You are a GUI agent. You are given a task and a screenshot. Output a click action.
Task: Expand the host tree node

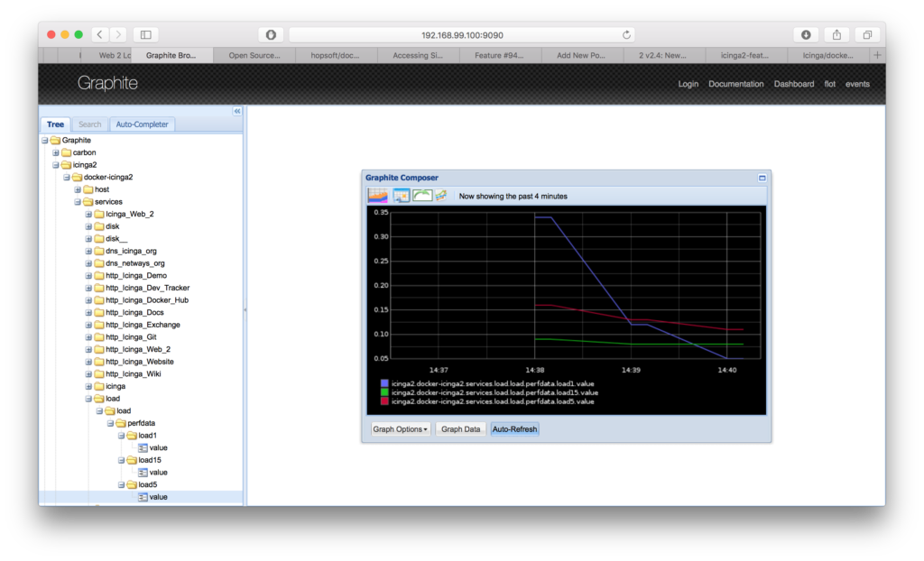pos(78,189)
